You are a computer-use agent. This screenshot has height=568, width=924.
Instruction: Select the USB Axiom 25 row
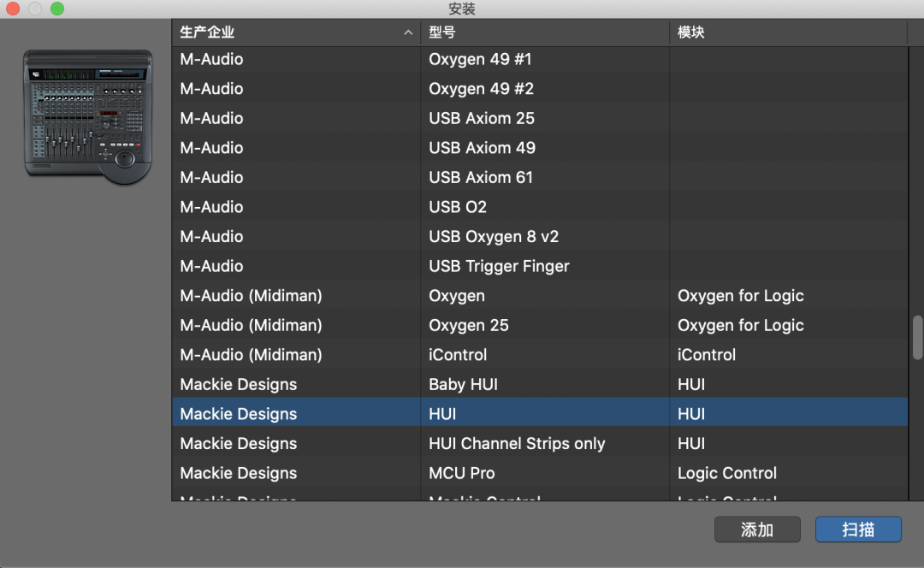pos(540,118)
